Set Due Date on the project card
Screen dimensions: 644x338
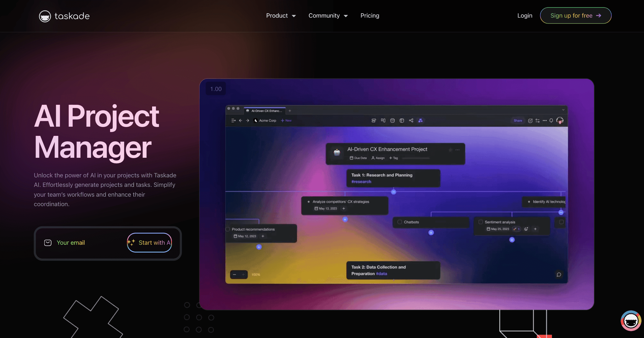point(358,158)
